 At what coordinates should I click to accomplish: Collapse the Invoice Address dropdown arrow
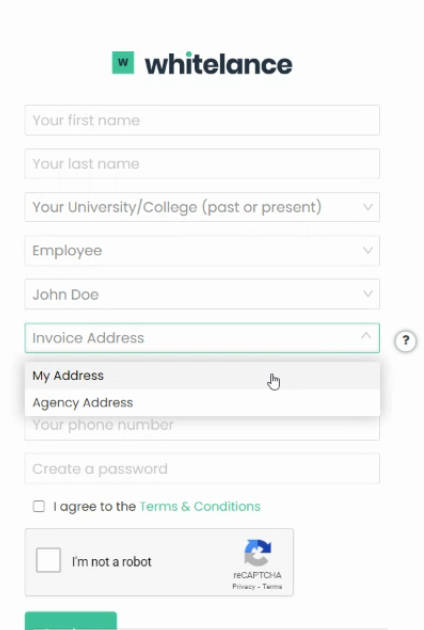tap(366, 336)
